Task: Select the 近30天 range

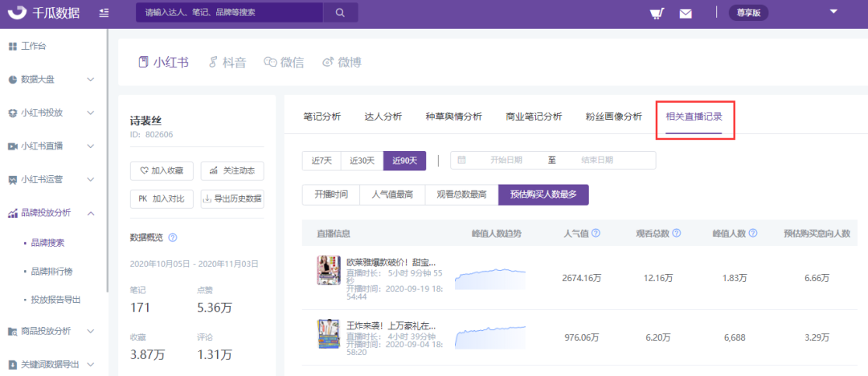Action: 362,161
